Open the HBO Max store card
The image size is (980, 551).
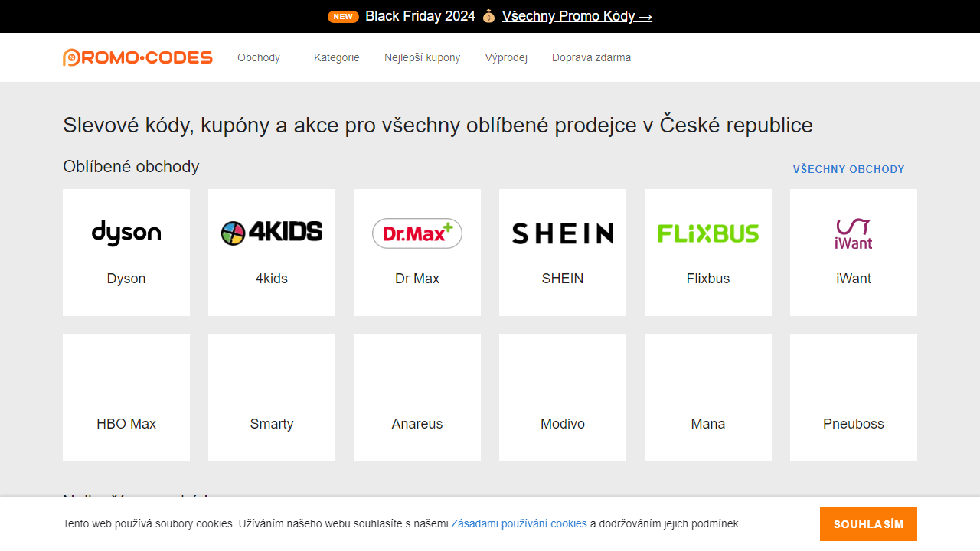coord(126,397)
